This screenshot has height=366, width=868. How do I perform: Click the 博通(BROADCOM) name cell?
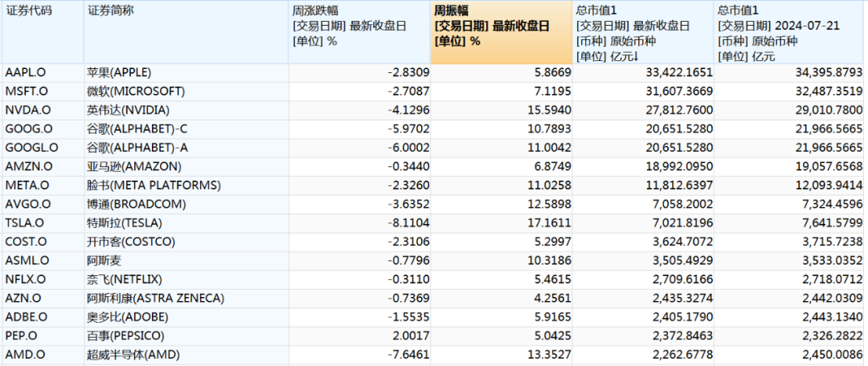pos(136,204)
